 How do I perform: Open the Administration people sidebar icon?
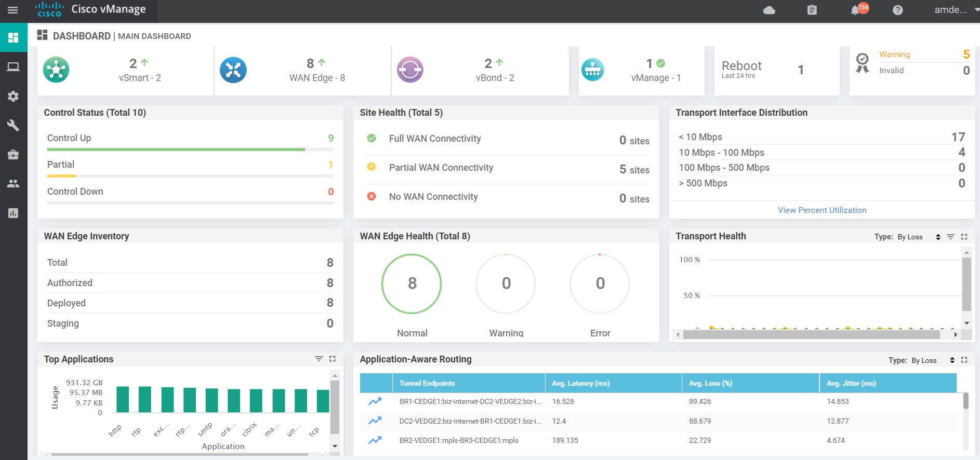[14, 183]
